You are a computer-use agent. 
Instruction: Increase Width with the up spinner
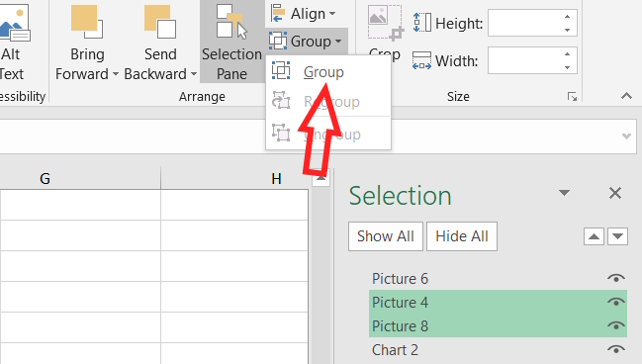tap(567, 54)
